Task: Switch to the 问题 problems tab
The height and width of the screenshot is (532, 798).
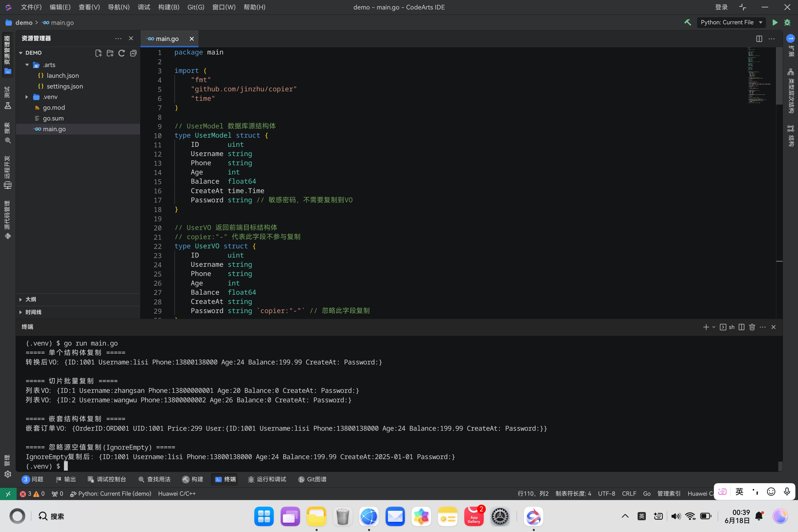Action: 32,479
